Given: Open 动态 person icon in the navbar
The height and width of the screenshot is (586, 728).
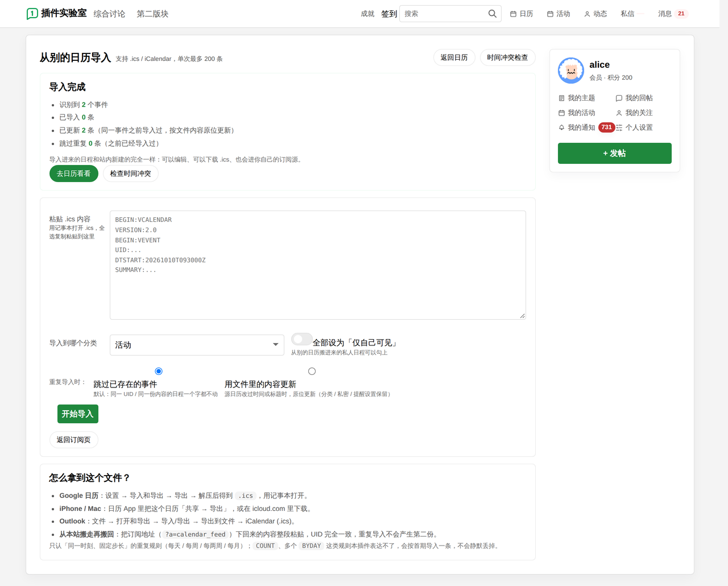Looking at the screenshot, I should coord(587,14).
